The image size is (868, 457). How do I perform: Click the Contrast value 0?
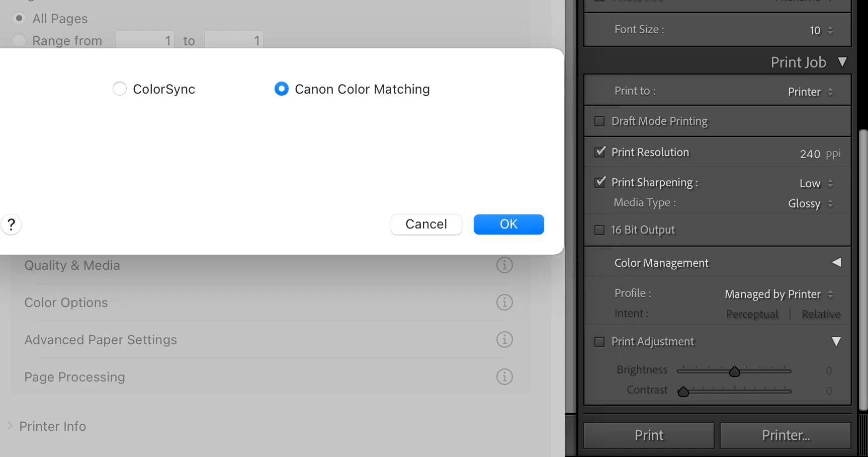[x=829, y=391]
